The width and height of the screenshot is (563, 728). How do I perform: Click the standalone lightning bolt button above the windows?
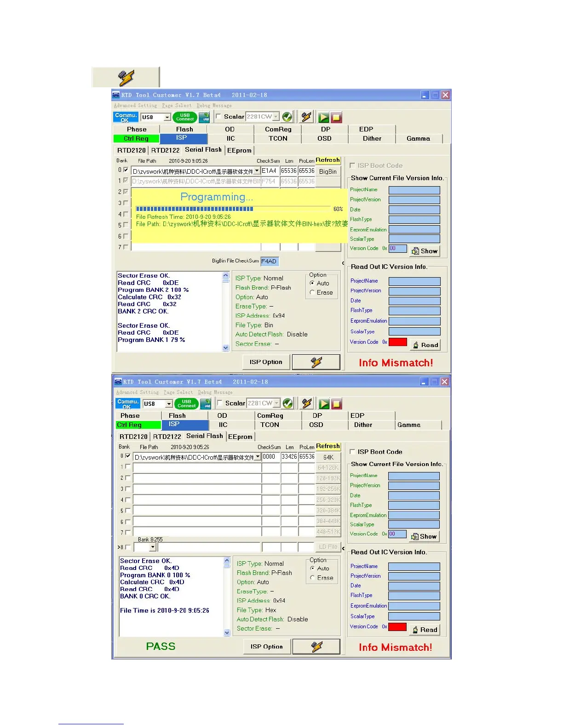126,77
